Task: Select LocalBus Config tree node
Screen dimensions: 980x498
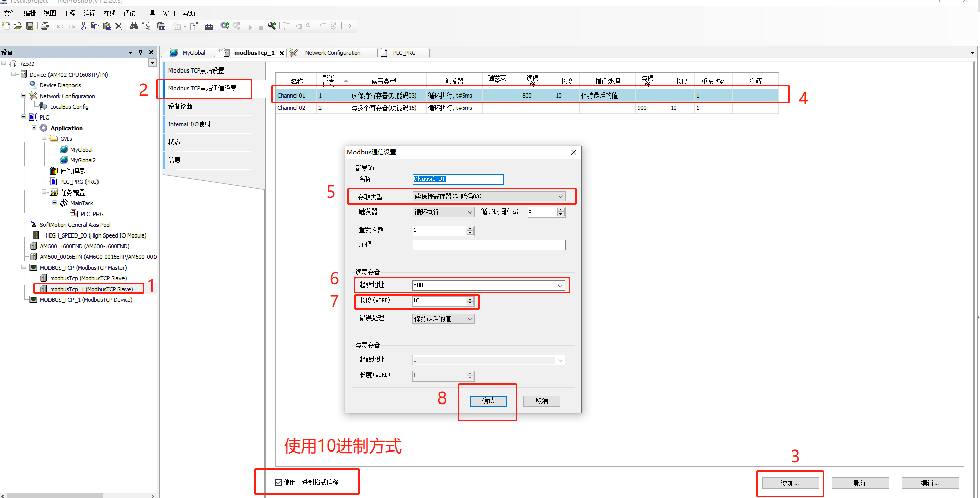Action: [x=69, y=107]
